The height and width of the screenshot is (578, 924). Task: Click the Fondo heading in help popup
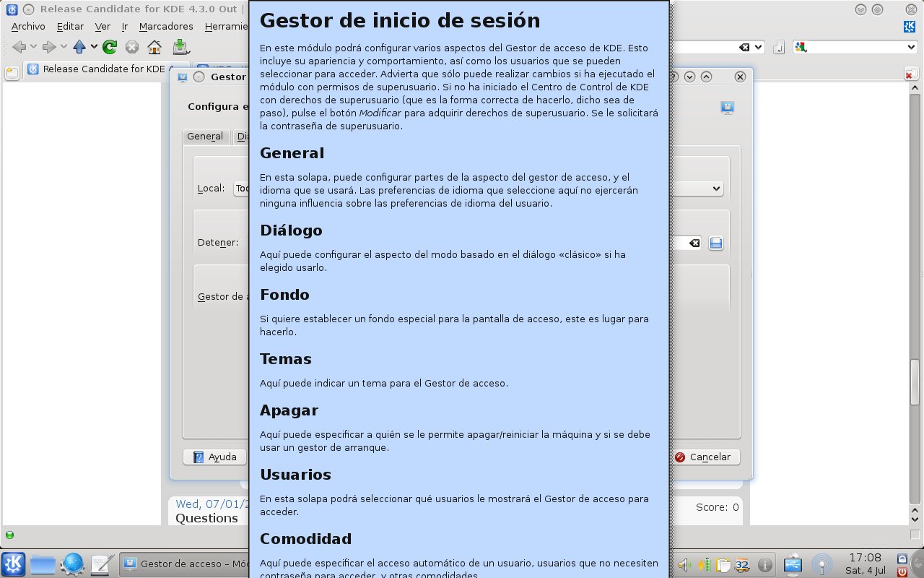284,295
